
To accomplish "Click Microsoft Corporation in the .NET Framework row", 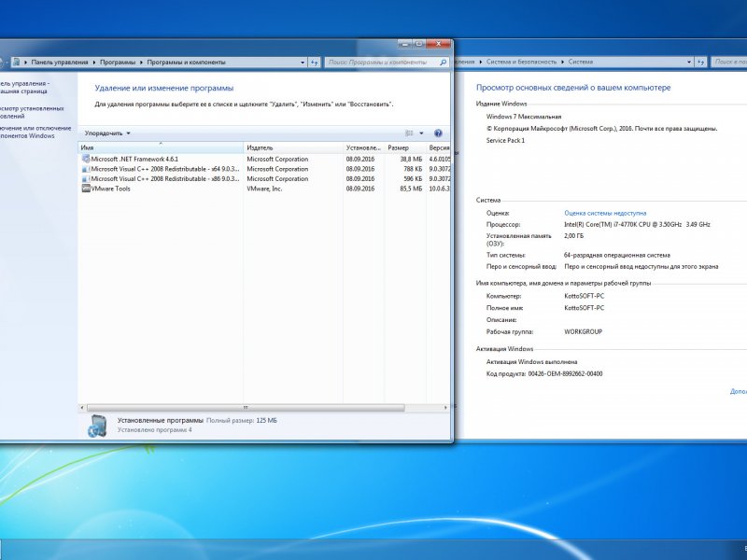I will click(x=277, y=159).
